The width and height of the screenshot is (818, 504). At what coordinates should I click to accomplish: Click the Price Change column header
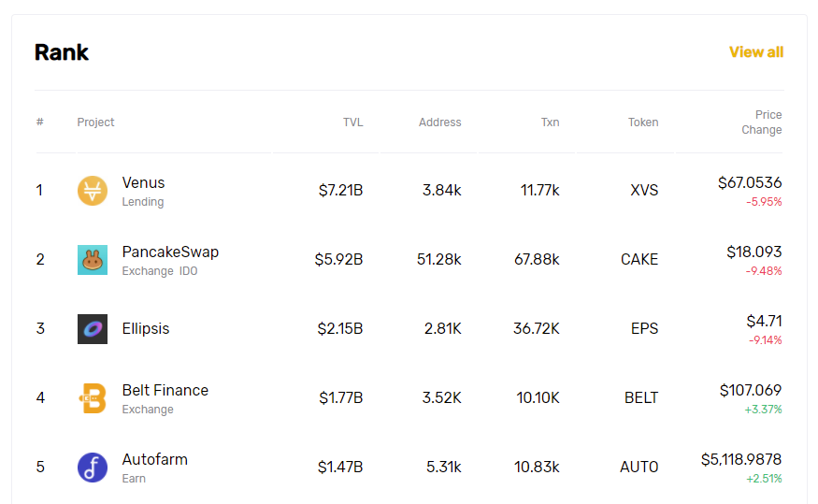click(x=762, y=122)
